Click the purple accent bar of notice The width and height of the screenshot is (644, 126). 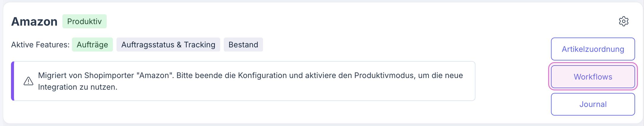(12, 81)
